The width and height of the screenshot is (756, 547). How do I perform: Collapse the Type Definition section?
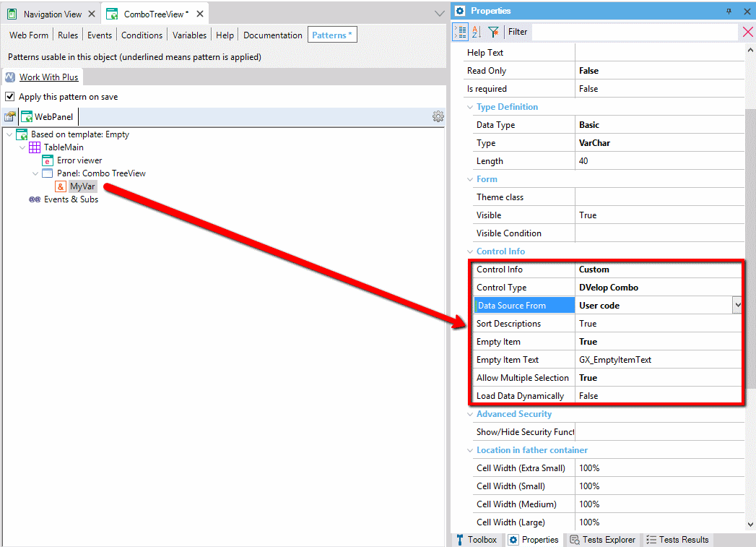tap(470, 107)
